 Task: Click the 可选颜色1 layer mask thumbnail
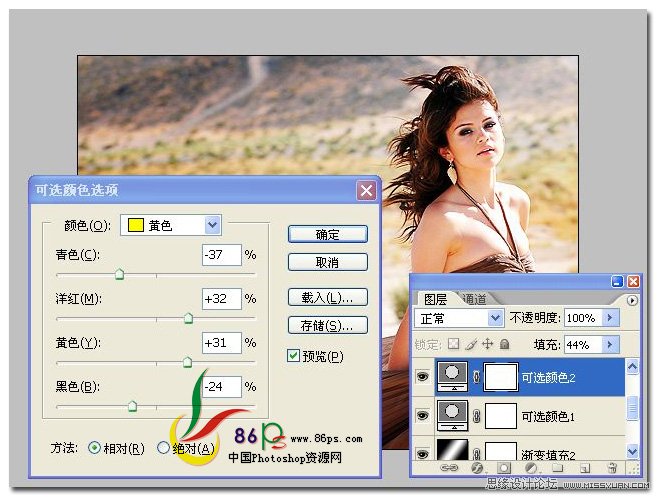pyautogui.click(x=501, y=416)
